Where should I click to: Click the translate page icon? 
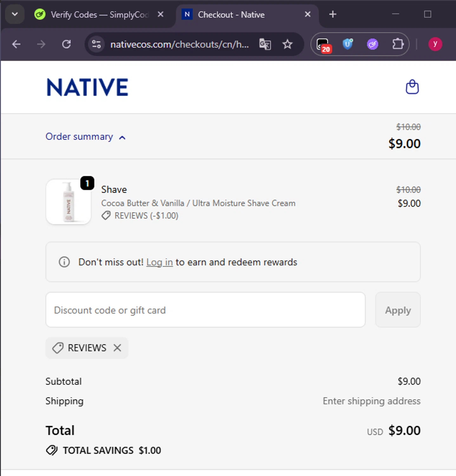click(x=265, y=44)
